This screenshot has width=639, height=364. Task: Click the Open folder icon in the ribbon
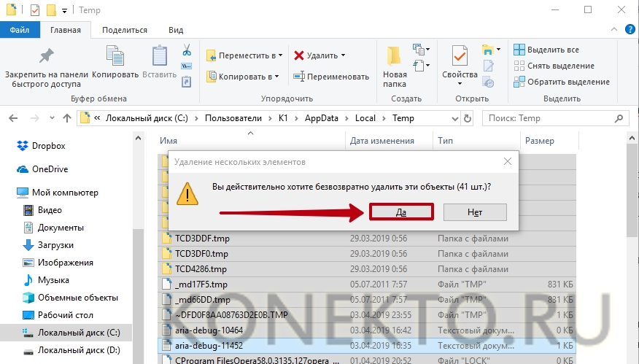click(x=488, y=50)
